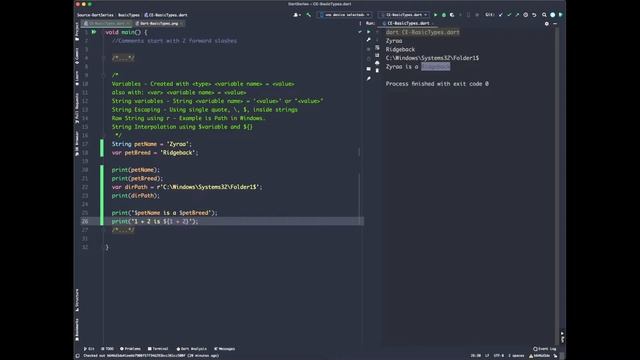Click the run gutter arrow beside main()
Viewport: 640px width, 360px height.
(94, 32)
